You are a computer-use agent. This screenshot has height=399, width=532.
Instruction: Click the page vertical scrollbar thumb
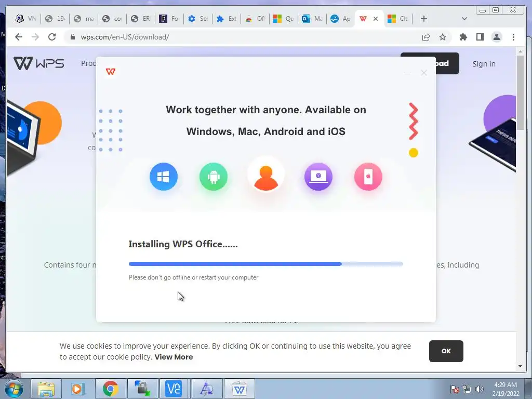pyautogui.click(x=520, y=92)
